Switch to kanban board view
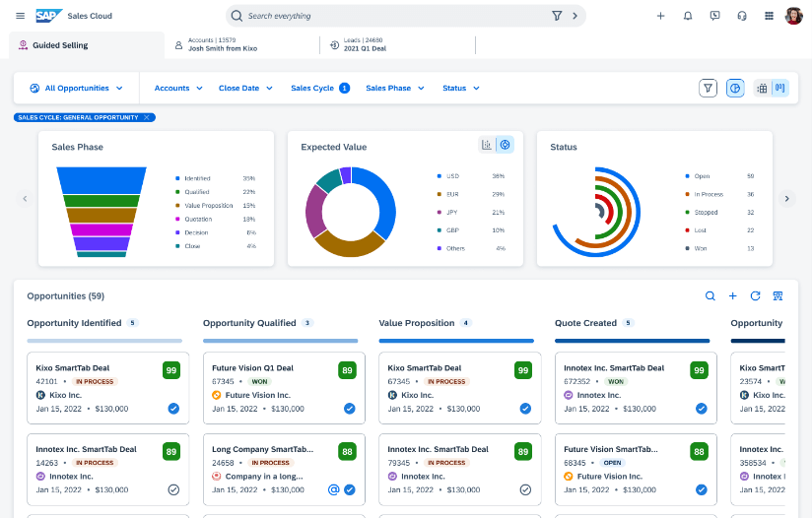 pyautogui.click(x=779, y=88)
